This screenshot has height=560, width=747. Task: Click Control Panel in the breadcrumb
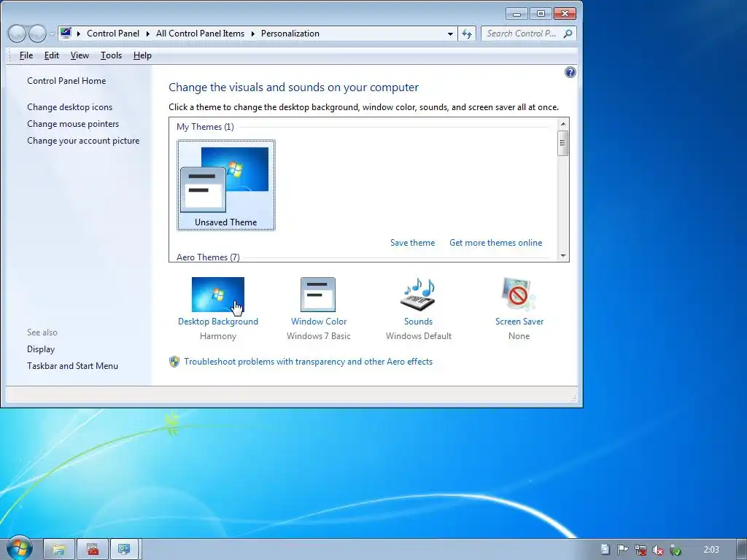(113, 34)
